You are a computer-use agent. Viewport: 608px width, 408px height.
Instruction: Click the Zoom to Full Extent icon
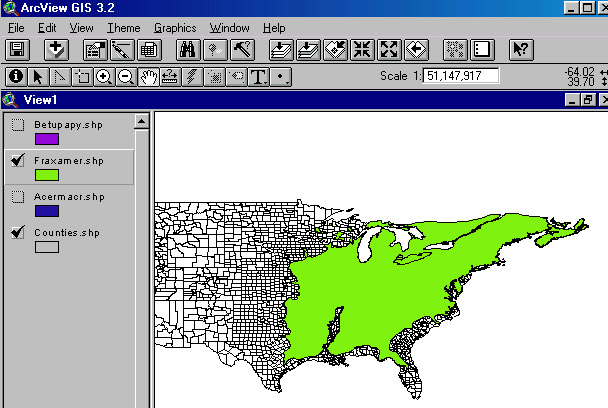(x=281, y=50)
